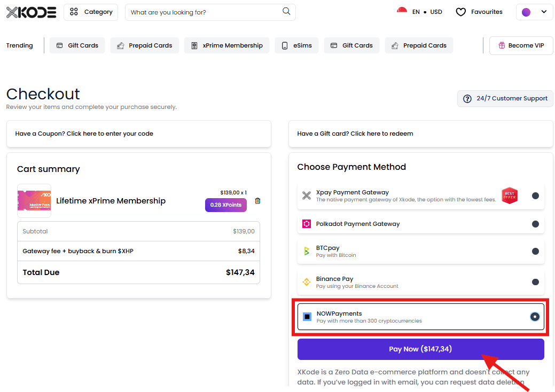This screenshot has width=555, height=392.
Task: Select NOWPayments radio button
Action: click(x=535, y=317)
